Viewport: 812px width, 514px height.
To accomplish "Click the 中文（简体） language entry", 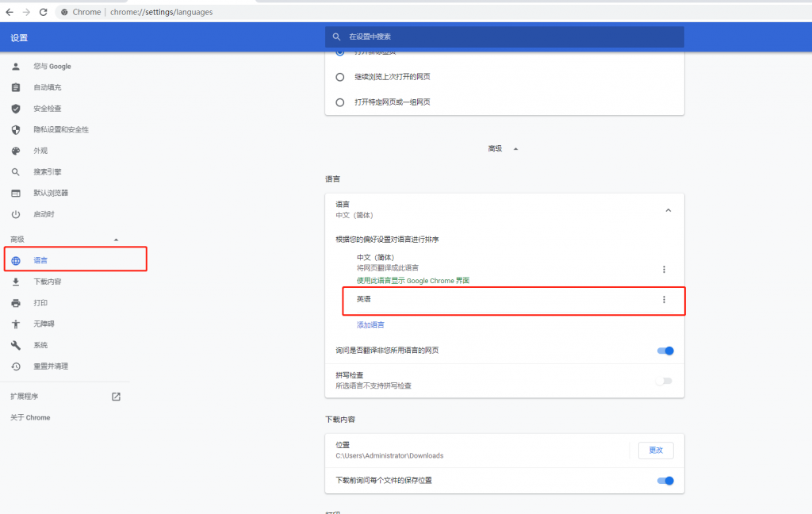I will 375,258.
